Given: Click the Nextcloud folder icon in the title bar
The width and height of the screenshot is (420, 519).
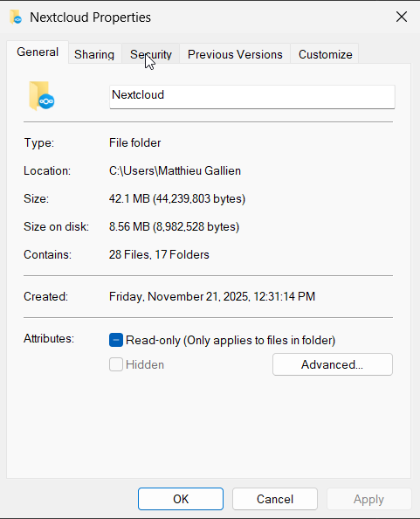Looking at the screenshot, I should point(16,17).
